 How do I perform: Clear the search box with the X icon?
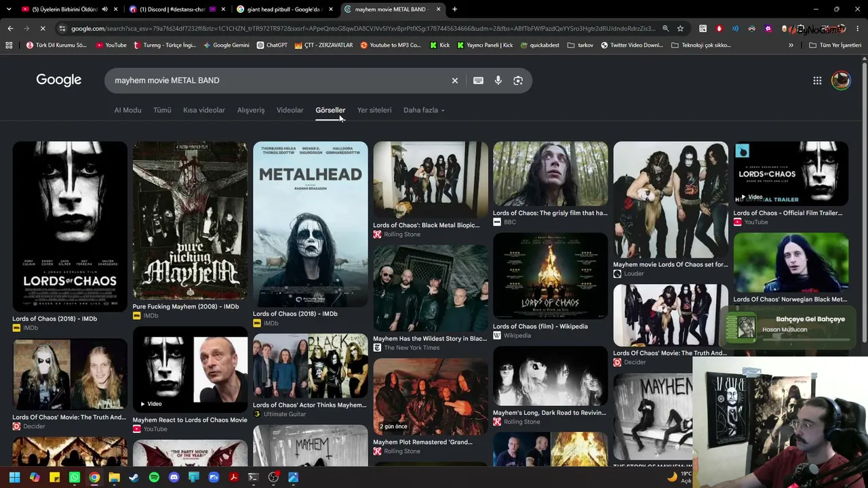point(455,81)
